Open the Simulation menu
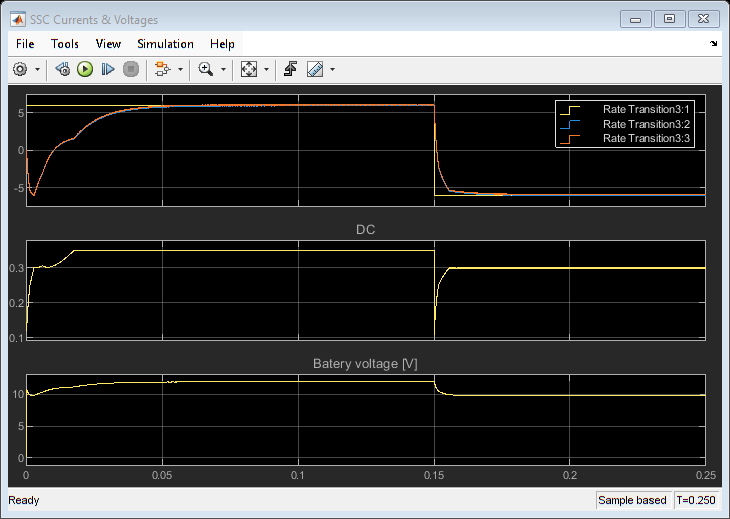The image size is (730, 519). 165,44
